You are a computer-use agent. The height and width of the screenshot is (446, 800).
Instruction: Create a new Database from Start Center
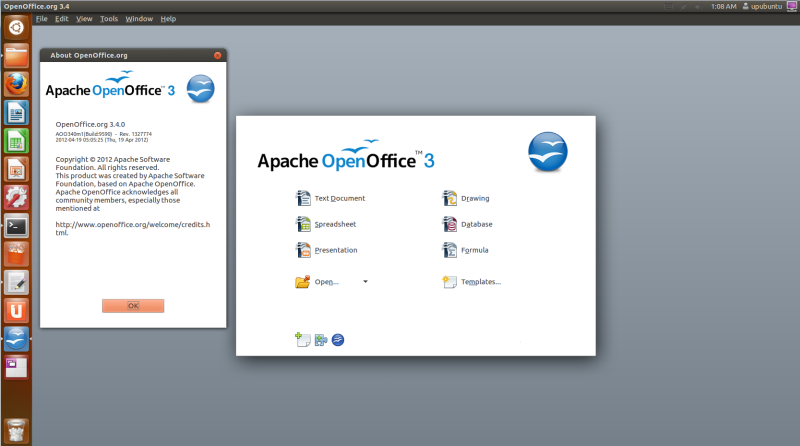[x=467, y=224]
